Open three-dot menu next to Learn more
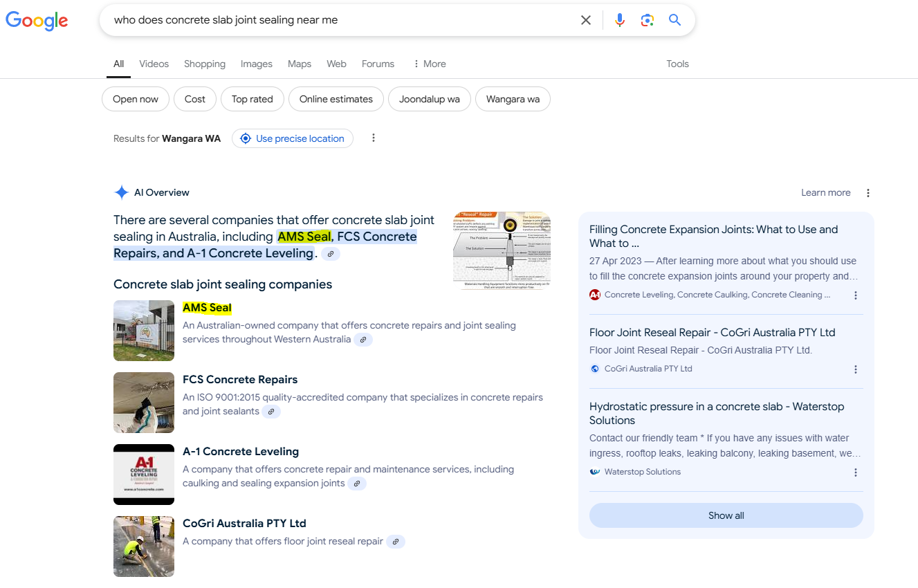The height and width of the screenshot is (588, 918). 868,193
